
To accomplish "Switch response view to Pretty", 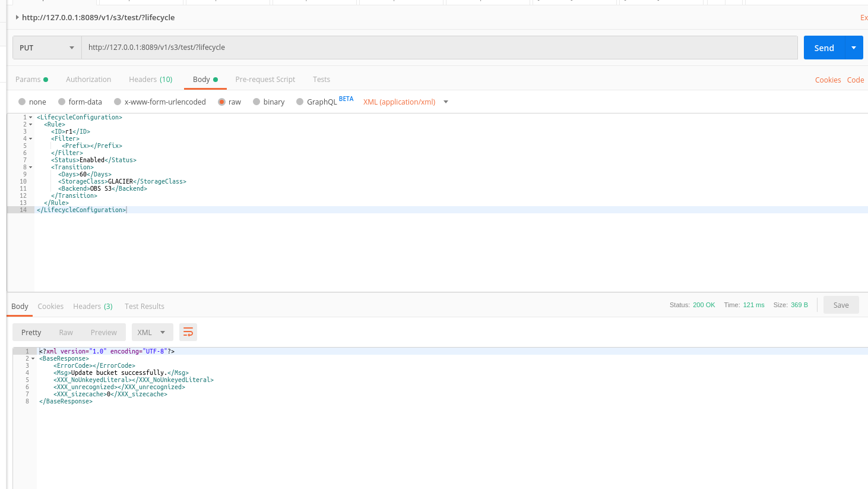I will [x=31, y=332].
